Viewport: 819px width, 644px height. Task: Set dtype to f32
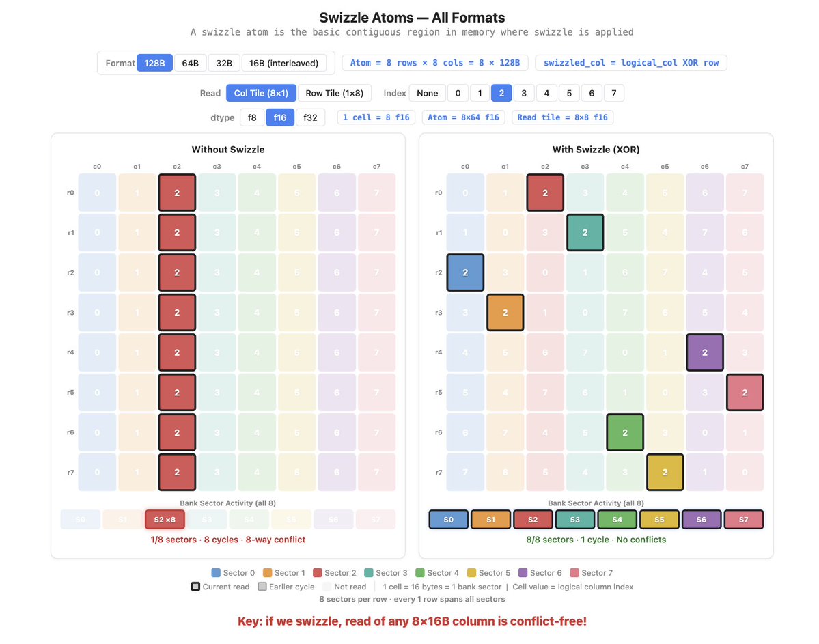click(310, 117)
